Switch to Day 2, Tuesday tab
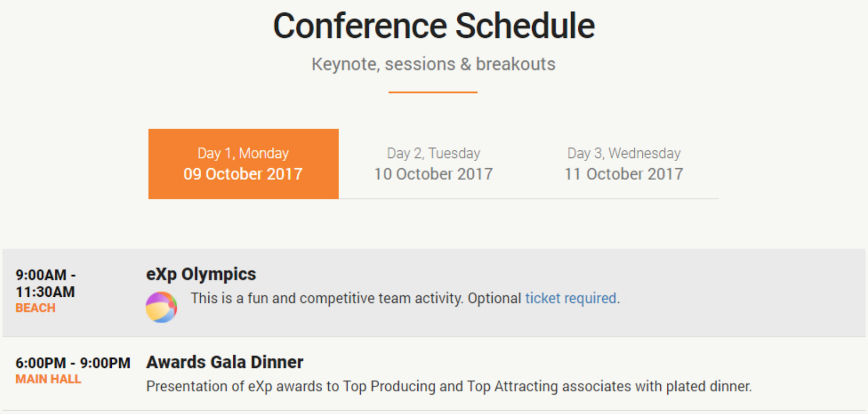Viewport: 868px width, 414px height. pos(433,164)
